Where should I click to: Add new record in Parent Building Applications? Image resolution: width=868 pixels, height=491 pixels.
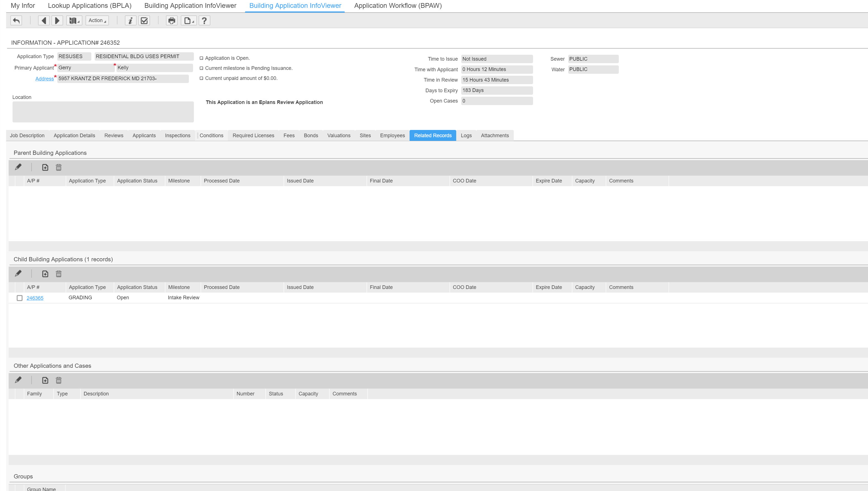point(45,167)
